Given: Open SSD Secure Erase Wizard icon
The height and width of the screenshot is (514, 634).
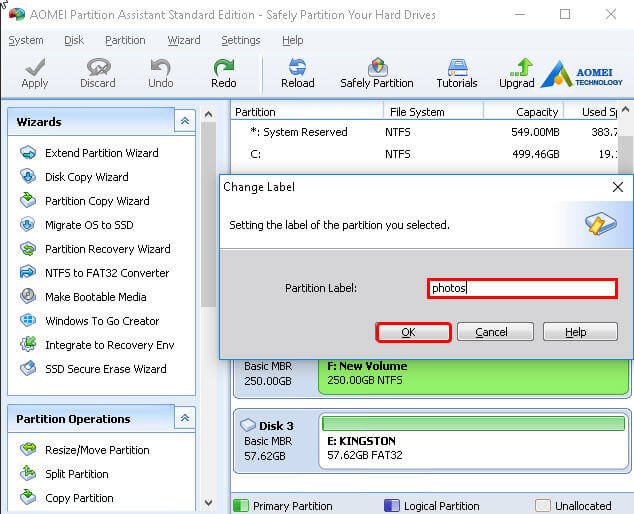Looking at the screenshot, I should (x=28, y=368).
